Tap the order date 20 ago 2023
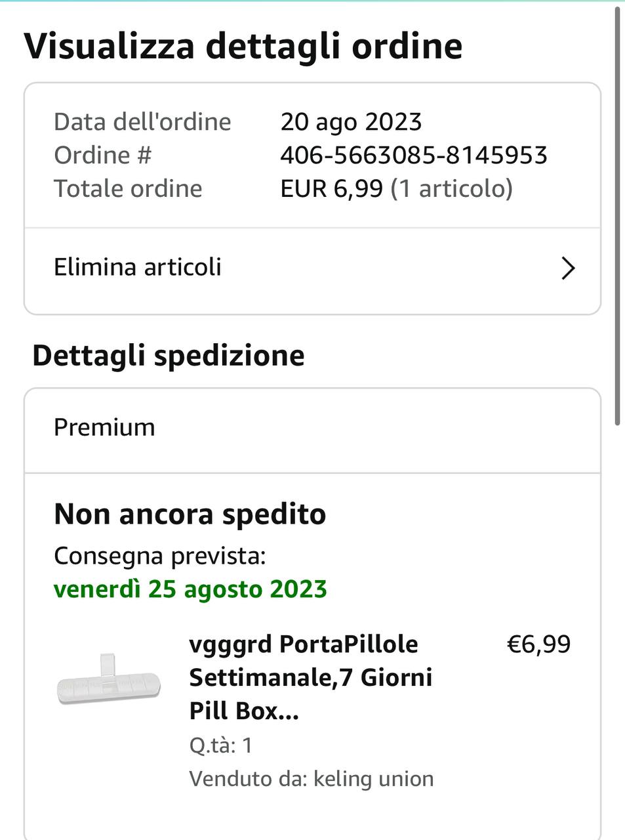Image resolution: width=625 pixels, height=840 pixels. (x=351, y=122)
